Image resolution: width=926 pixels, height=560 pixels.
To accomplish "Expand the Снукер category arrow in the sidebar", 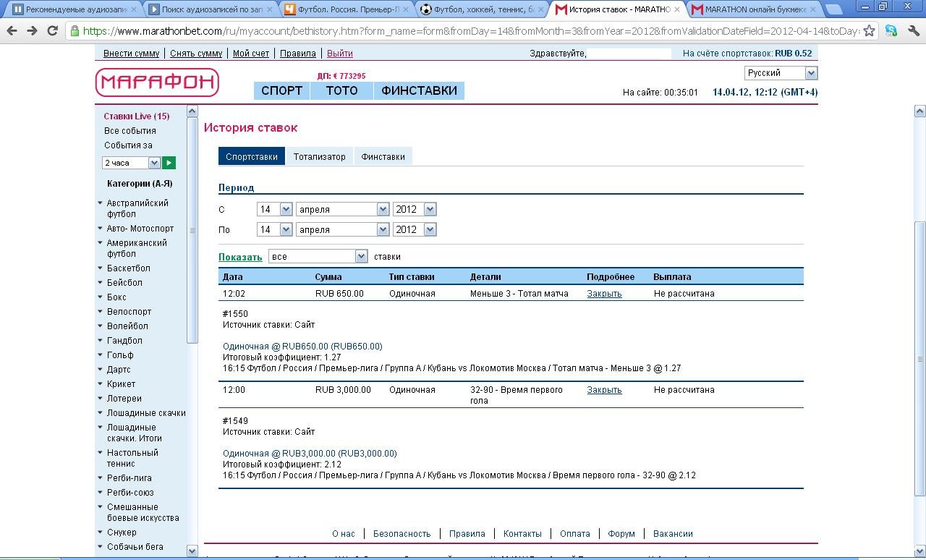I will point(100,532).
